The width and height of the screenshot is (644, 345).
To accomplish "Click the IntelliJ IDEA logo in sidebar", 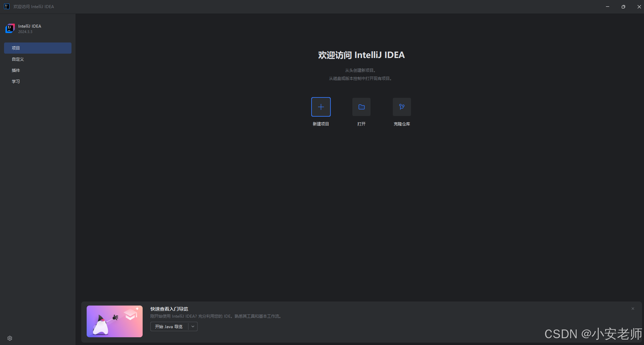I will [x=10, y=28].
